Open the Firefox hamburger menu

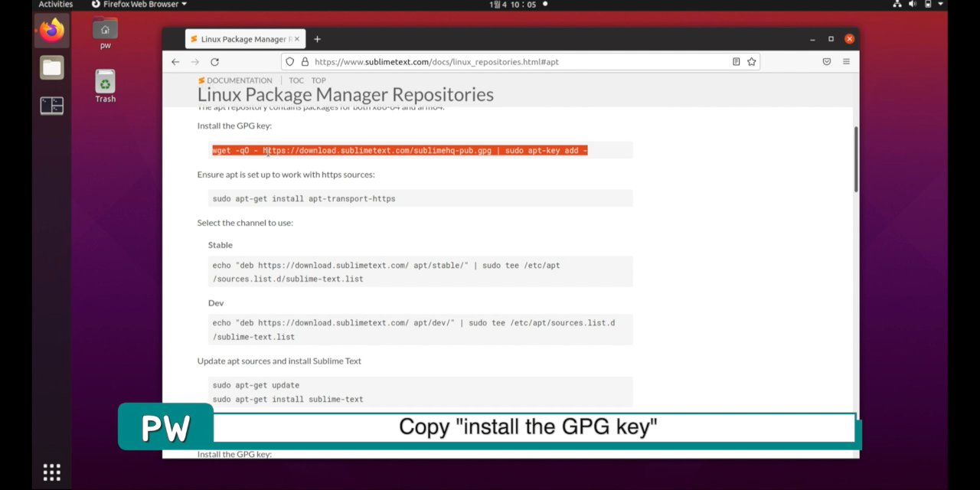point(846,62)
